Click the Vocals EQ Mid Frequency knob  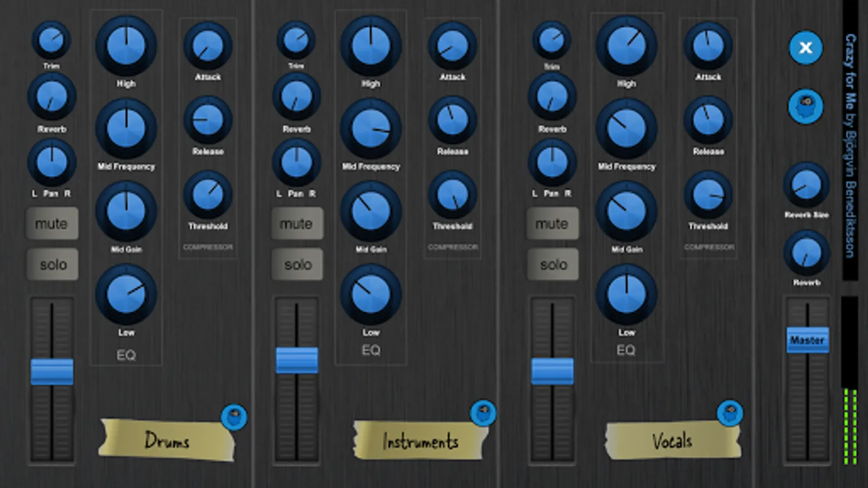click(627, 129)
